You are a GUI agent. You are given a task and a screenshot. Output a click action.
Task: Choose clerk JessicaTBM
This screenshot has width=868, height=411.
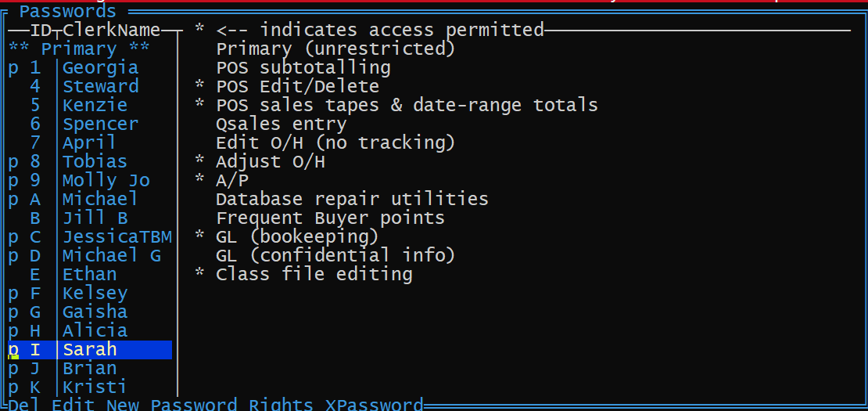(x=117, y=237)
